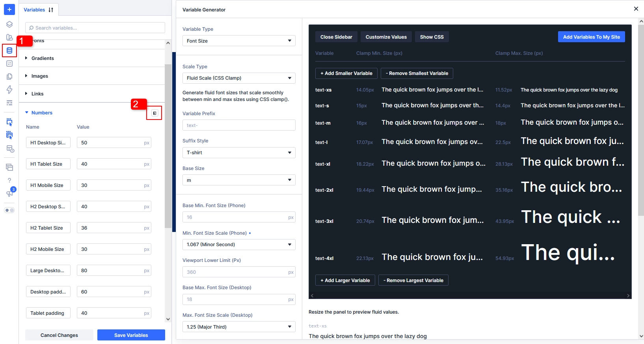Click the Remove Largest Variable button
This screenshot has width=644, height=344.
pyautogui.click(x=413, y=280)
